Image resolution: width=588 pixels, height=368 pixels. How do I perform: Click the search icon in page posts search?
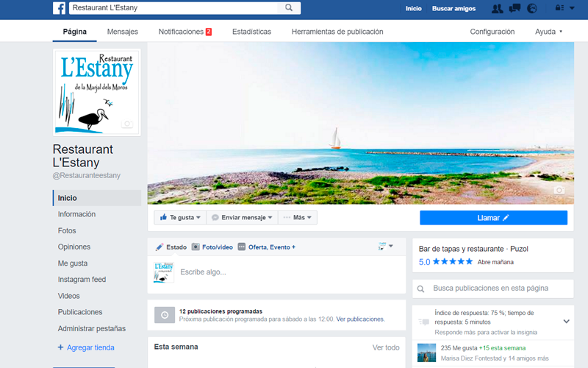[420, 289]
